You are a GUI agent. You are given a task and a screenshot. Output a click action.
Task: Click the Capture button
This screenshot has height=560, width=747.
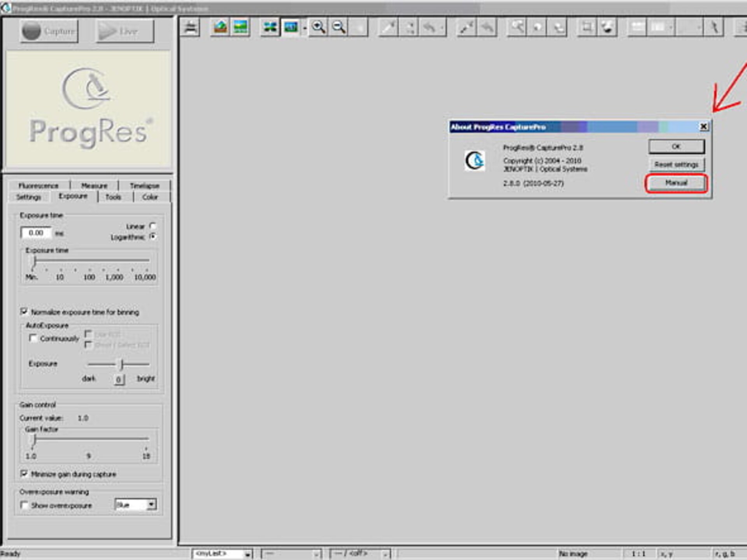49,31
